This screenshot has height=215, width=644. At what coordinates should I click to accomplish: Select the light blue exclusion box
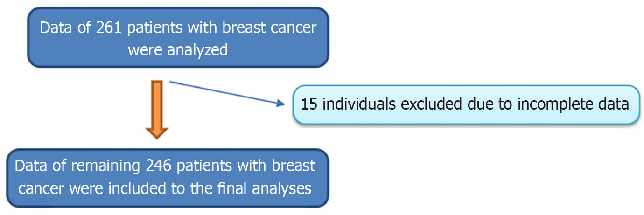coord(465,104)
